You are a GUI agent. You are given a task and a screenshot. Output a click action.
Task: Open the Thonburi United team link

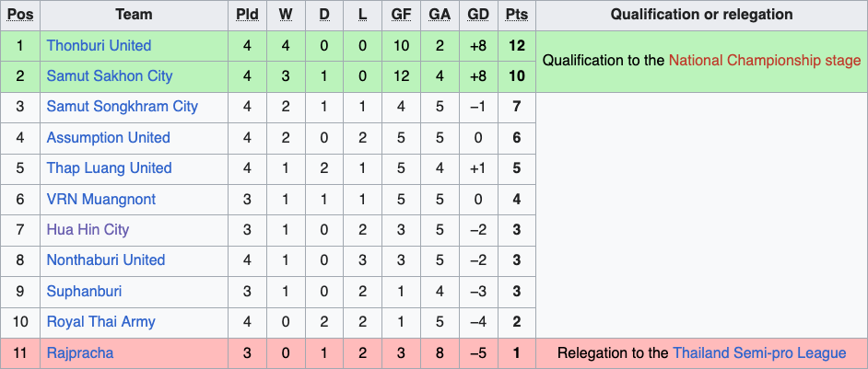(x=99, y=45)
